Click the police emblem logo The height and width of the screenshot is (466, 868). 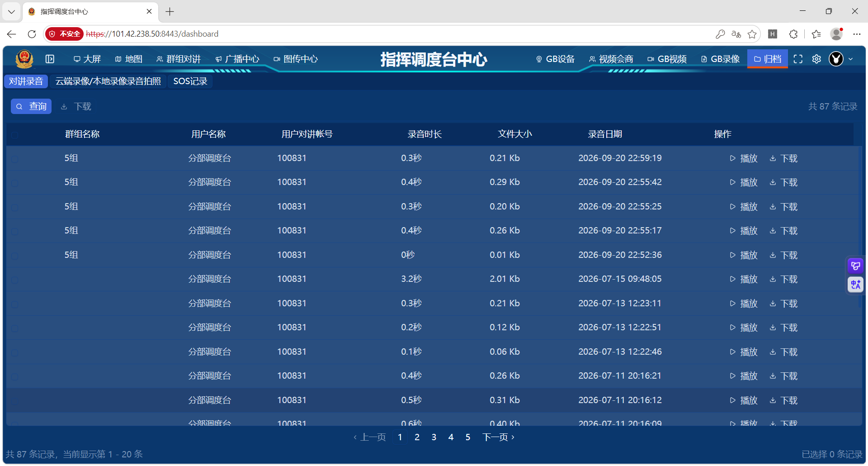click(24, 59)
